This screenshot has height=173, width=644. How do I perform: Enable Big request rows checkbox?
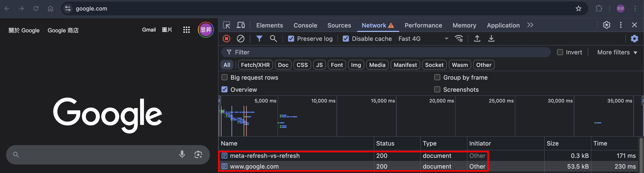pos(224,77)
